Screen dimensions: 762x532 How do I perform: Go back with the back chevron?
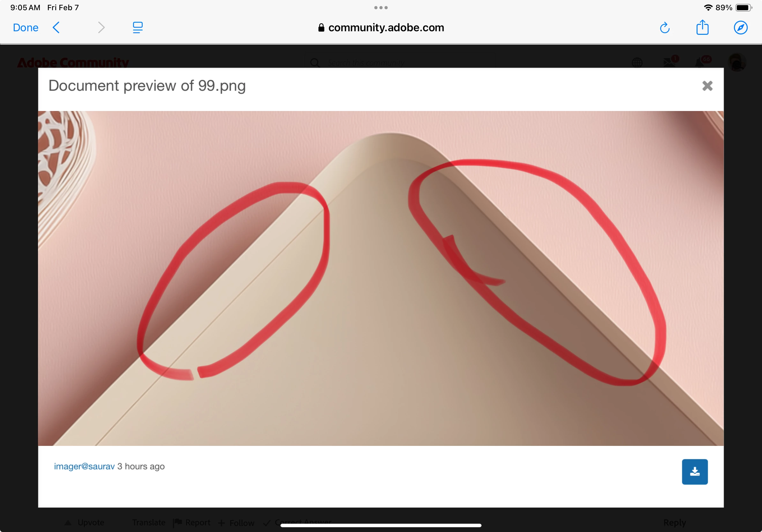pyautogui.click(x=56, y=27)
